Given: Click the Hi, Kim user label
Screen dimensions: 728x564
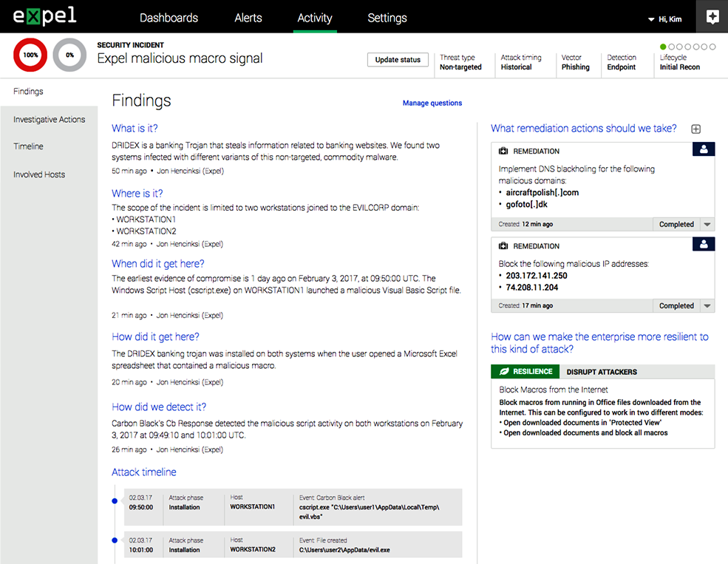Looking at the screenshot, I should [x=670, y=19].
